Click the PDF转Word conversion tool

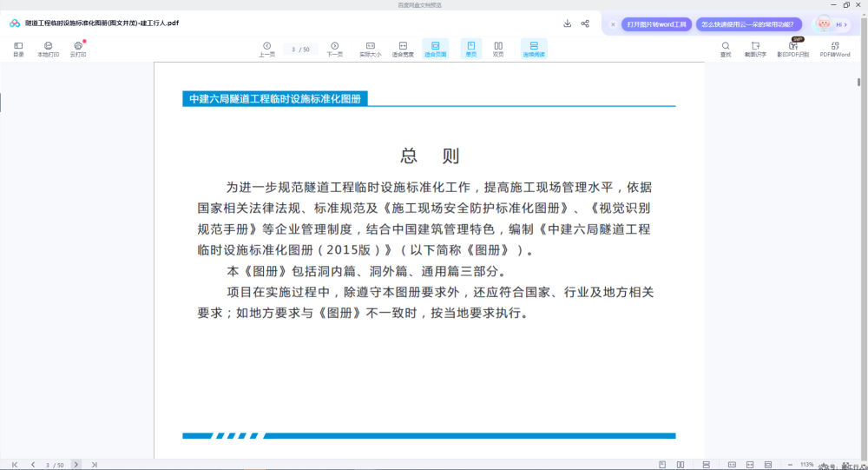pyautogui.click(x=835, y=49)
